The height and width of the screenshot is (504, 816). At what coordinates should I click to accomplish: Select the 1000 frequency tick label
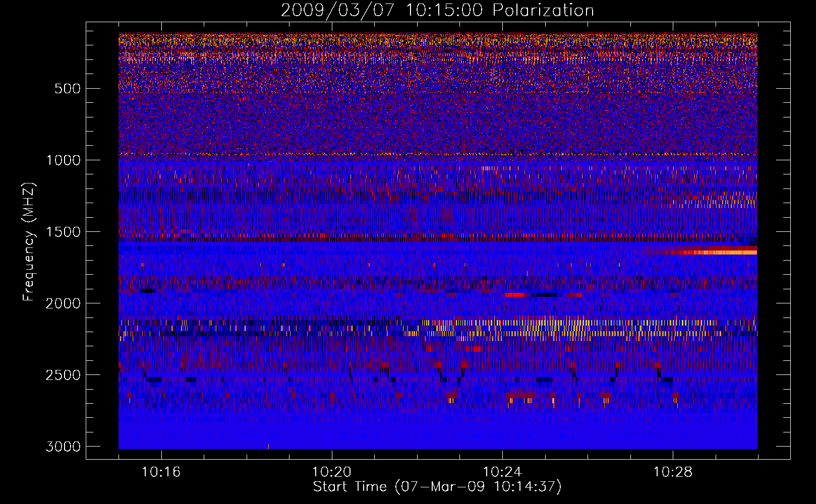coord(63,160)
